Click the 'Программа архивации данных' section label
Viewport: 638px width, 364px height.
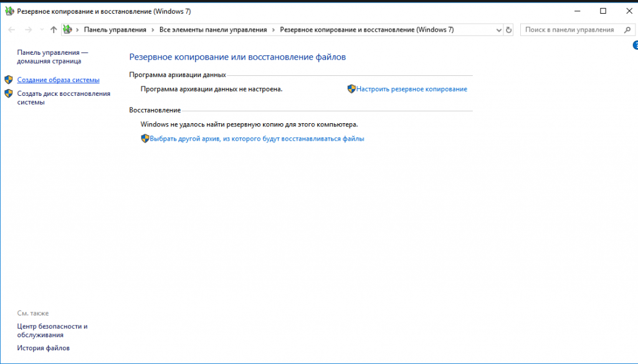[x=178, y=75]
